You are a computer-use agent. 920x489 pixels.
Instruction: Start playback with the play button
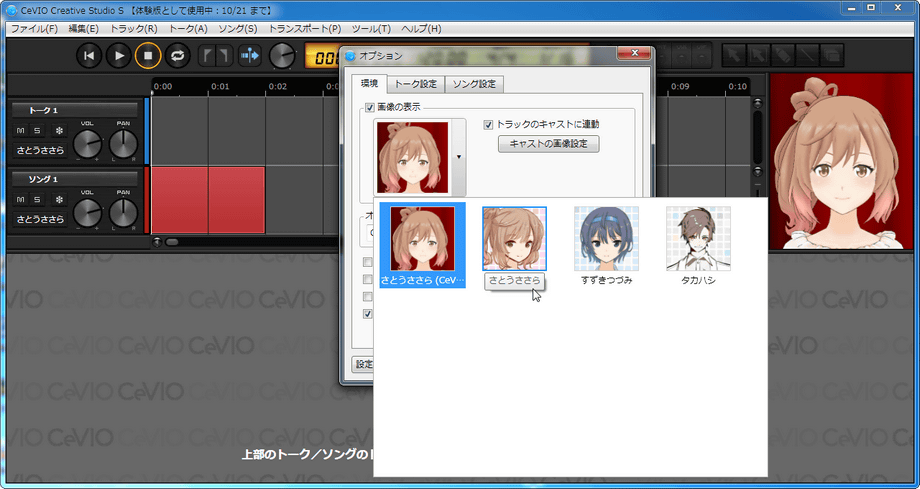[119, 56]
